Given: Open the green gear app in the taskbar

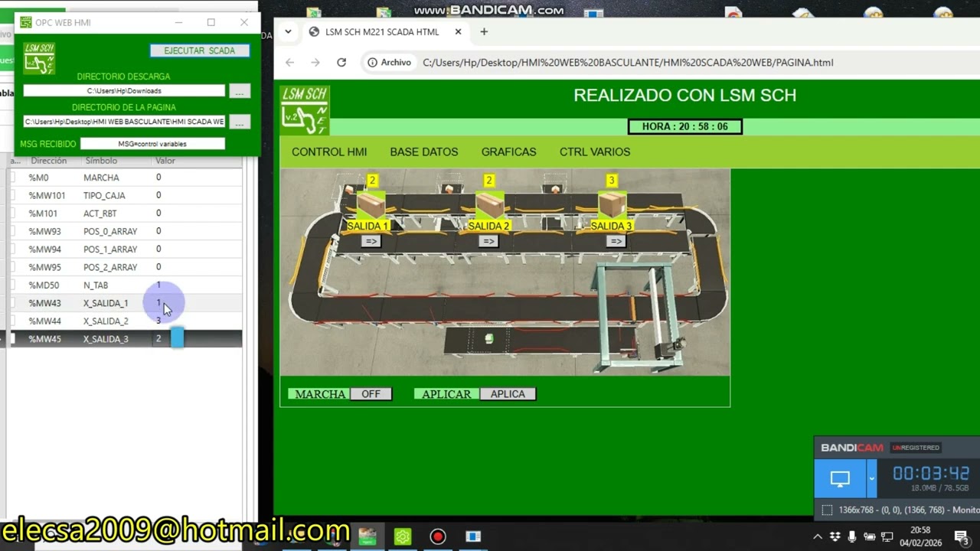Looking at the screenshot, I should (x=403, y=536).
